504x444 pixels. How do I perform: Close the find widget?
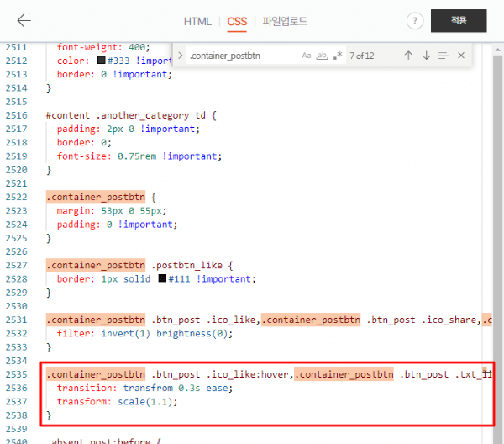tap(461, 55)
